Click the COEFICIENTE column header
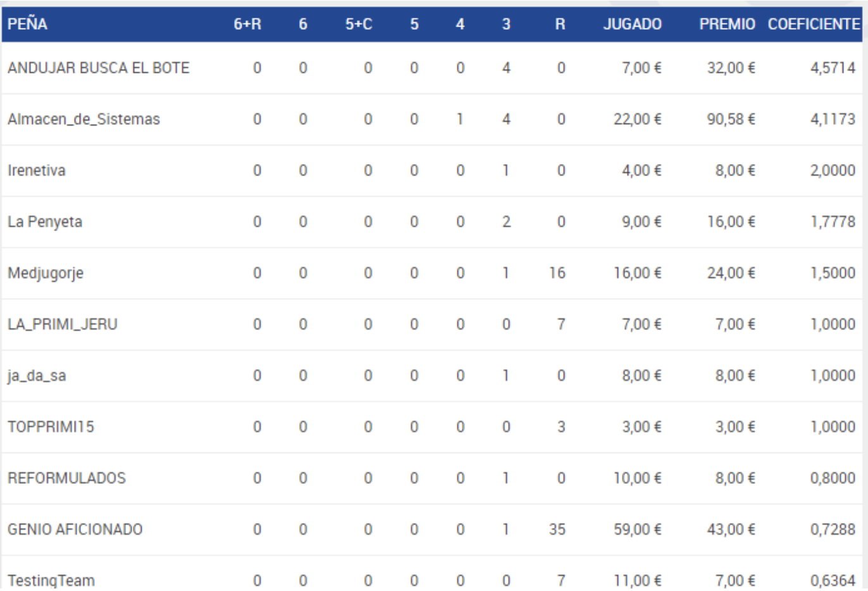 tap(814, 25)
